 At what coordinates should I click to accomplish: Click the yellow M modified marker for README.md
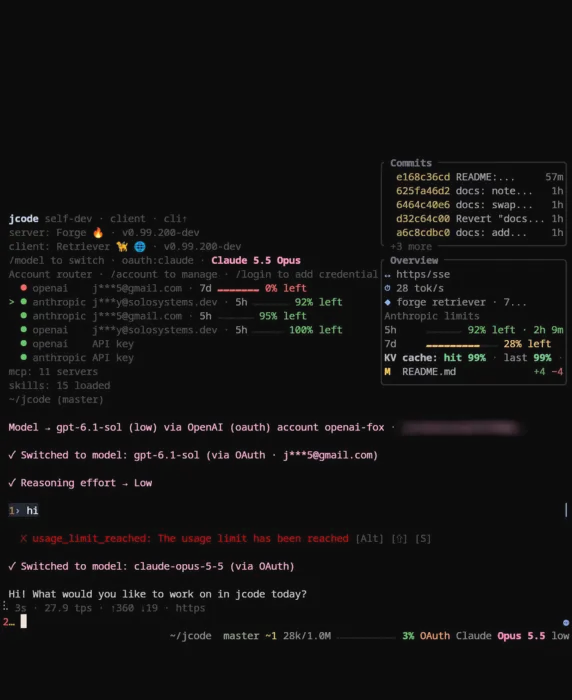pyautogui.click(x=387, y=371)
